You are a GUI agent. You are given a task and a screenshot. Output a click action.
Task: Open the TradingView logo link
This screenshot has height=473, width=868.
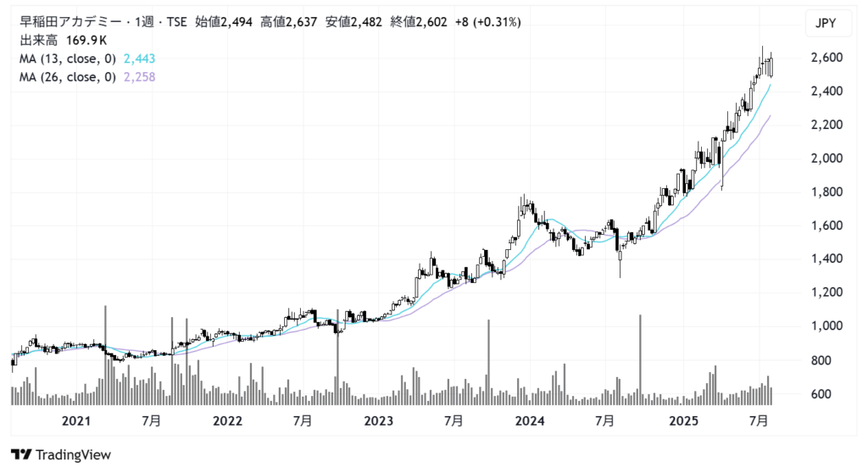coord(61,454)
